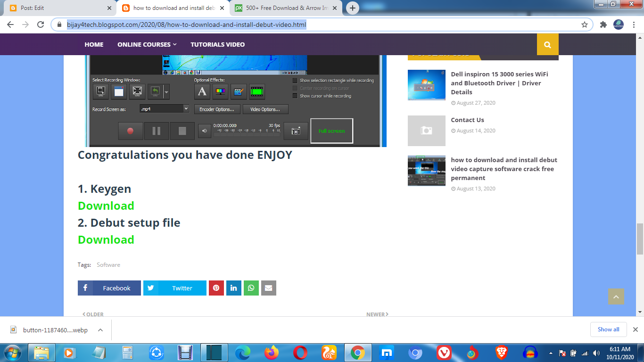644x362 pixels.
Task: Open the Chrome three-dot menu
Action: pyautogui.click(x=634, y=25)
